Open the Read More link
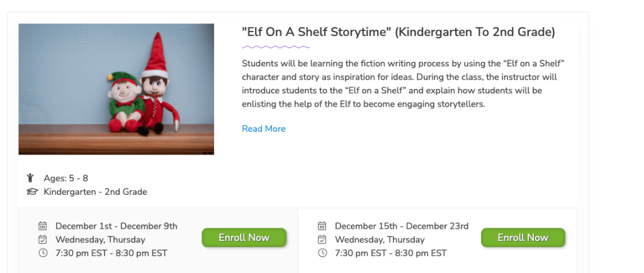The image size is (644, 273). click(264, 129)
